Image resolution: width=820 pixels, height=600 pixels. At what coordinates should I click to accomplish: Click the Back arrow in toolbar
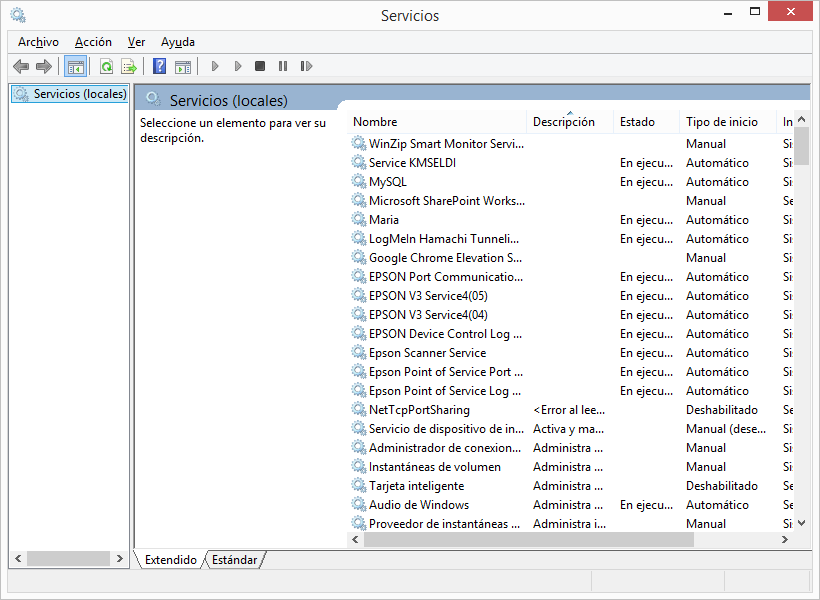[x=21, y=66]
